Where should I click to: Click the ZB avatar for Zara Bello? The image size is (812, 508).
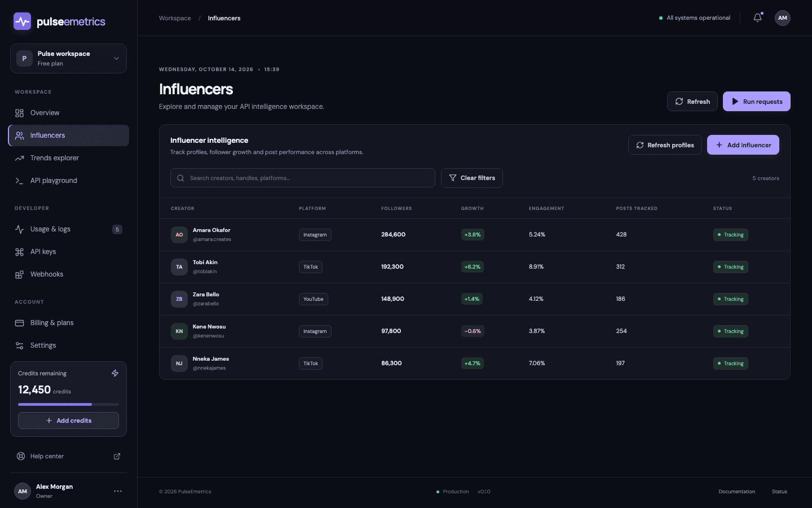[179, 299]
